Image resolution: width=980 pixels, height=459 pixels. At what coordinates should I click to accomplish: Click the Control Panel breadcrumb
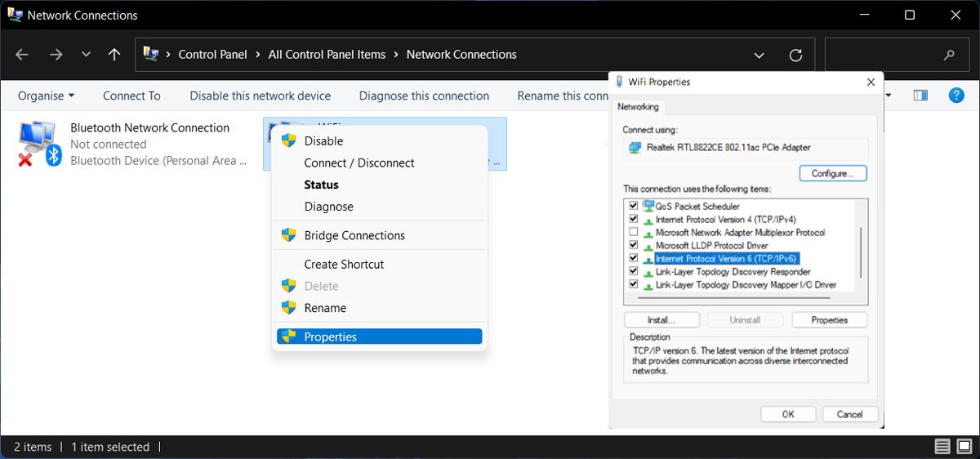click(212, 55)
